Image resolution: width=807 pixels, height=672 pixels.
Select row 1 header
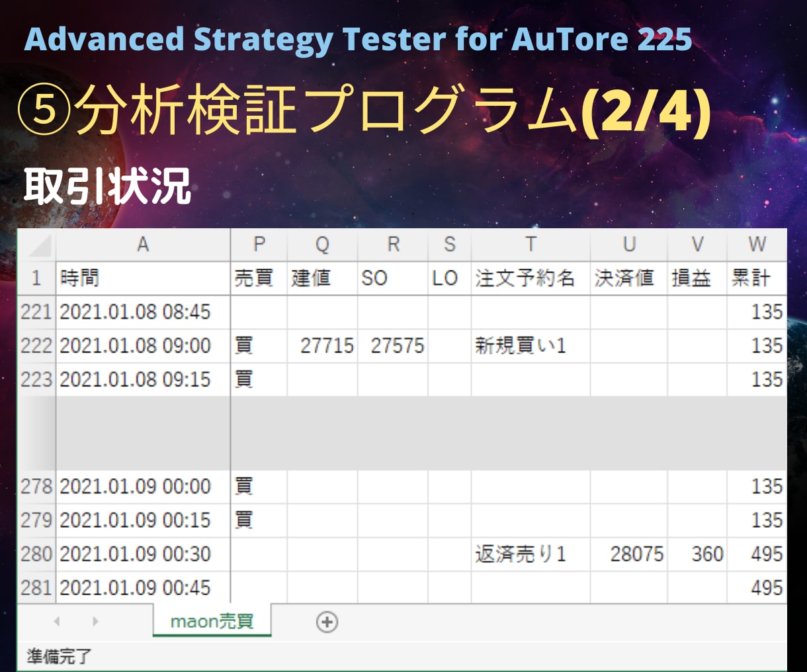[x=37, y=278]
